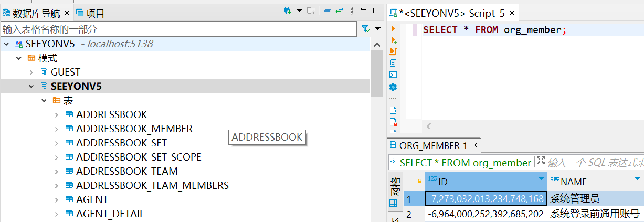The image size is (644, 222).
Task: Click the export SQL file arrow icon
Action: [393, 110]
